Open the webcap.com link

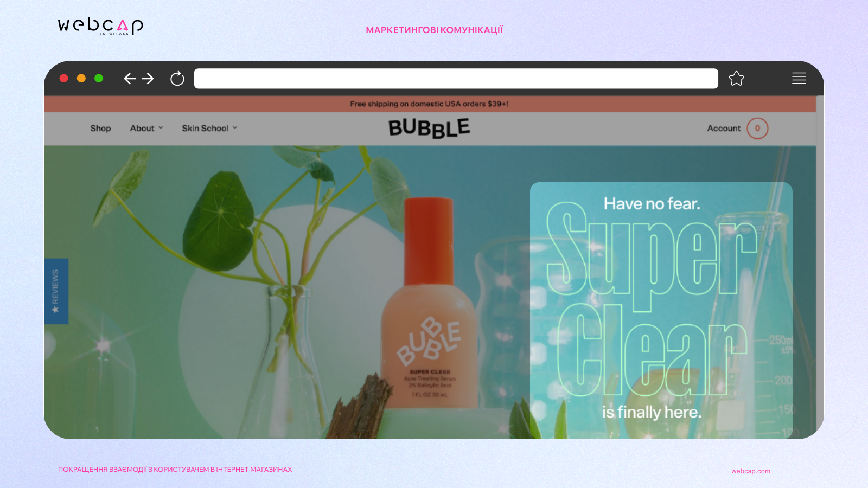tap(750, 471)
